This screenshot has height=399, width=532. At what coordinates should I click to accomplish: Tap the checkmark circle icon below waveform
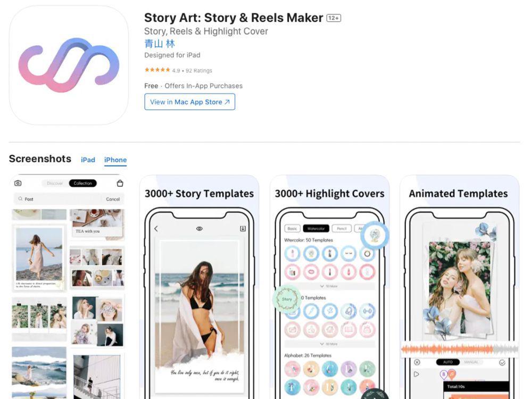tap(502, 363)
